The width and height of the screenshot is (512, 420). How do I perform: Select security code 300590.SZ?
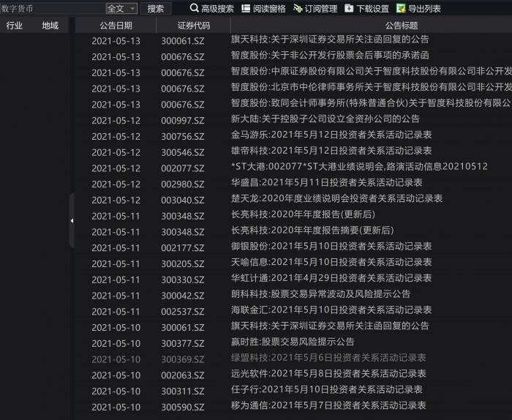183,408
